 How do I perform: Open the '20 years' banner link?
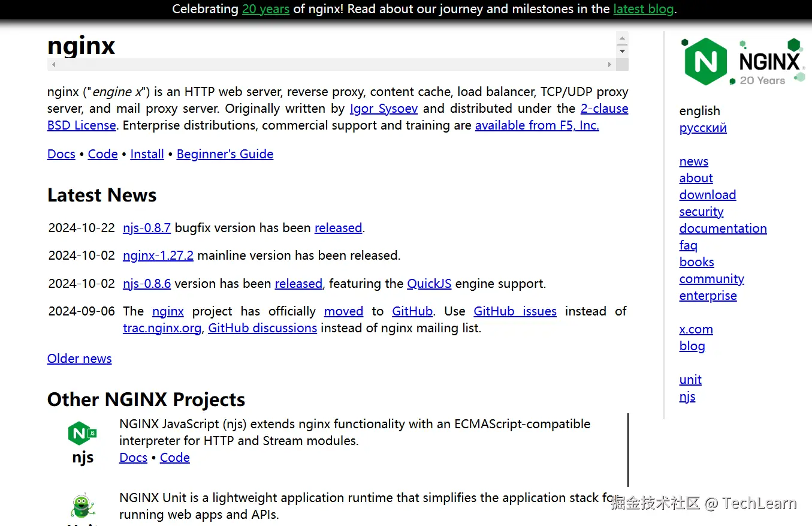[265, 9]
